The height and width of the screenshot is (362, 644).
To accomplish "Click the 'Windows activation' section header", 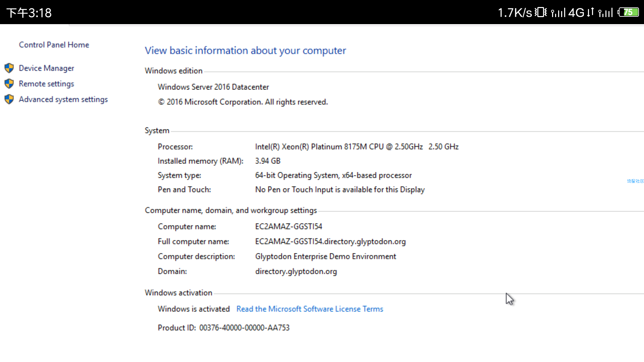I will [x=178, y=293].
